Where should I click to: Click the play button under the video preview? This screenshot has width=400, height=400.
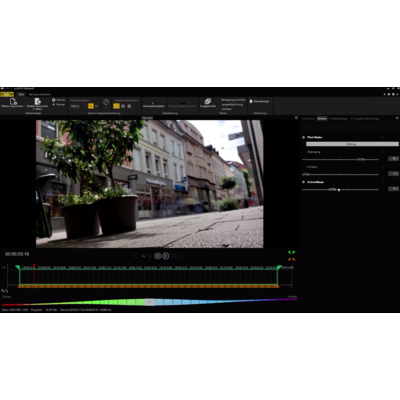[x=166, y=256]
